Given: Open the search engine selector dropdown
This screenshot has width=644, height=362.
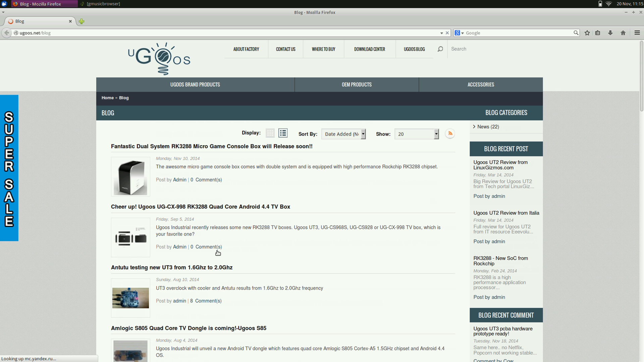Looking at the screenshot, I should (x=459, y=33).
